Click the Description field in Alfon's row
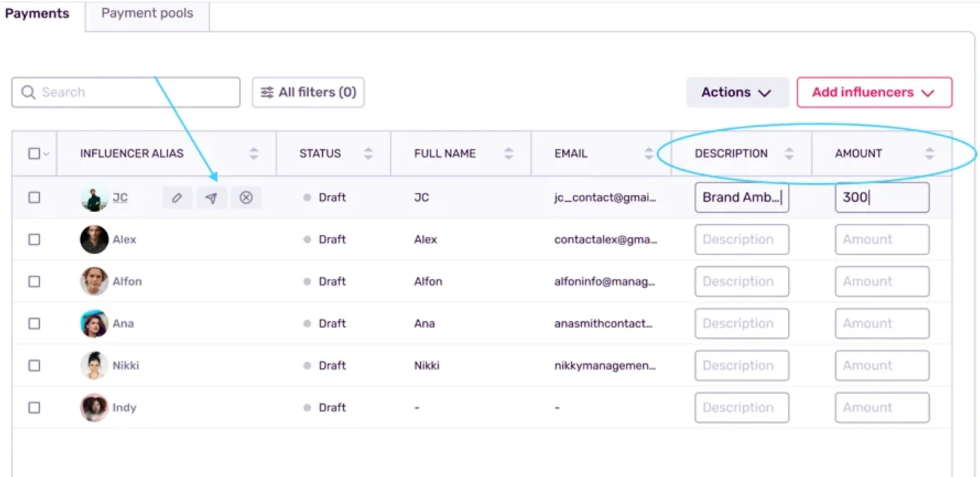The image size is (980, 477). tap(742, 281)
